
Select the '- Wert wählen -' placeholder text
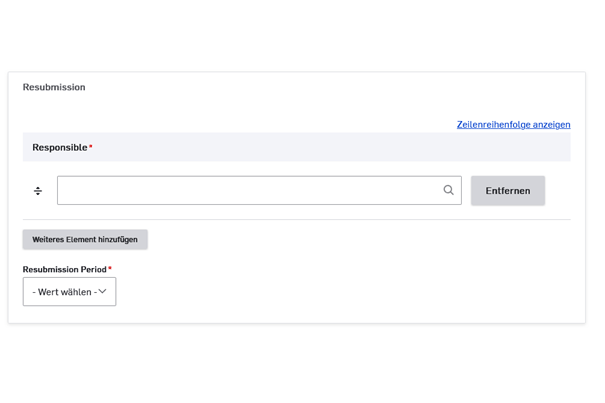pyautogui.click(x=63, y=292)
